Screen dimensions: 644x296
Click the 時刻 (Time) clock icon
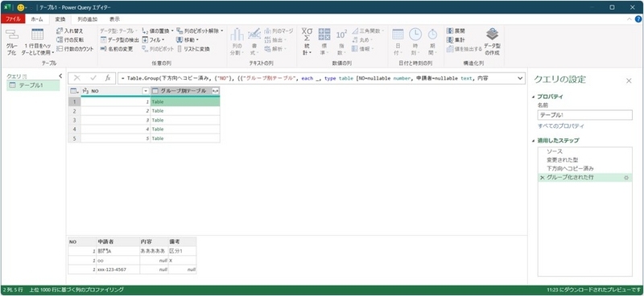point(415,35)
